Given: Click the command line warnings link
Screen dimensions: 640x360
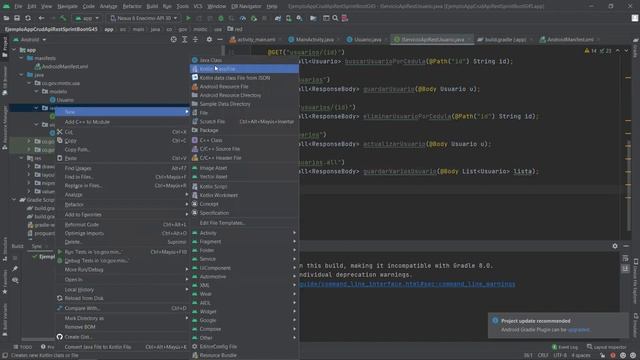Looking at the screenshot, I should point(407,284).
